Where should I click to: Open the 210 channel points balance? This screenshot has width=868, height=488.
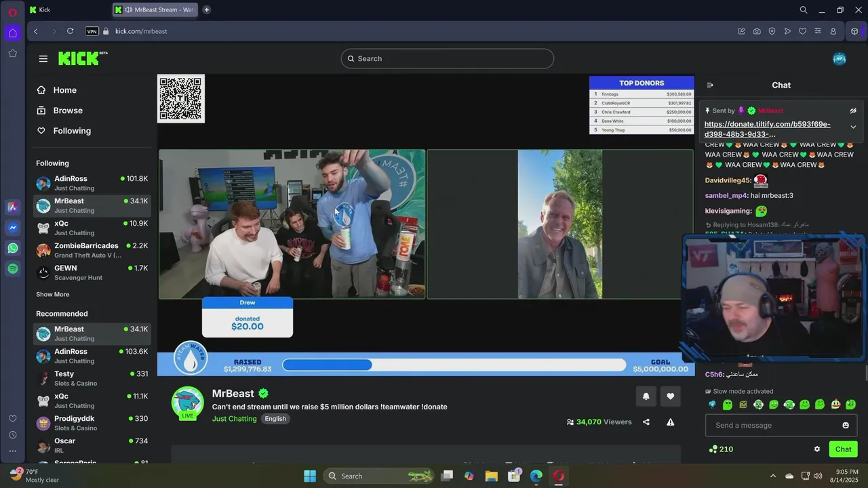click(721, 449)
